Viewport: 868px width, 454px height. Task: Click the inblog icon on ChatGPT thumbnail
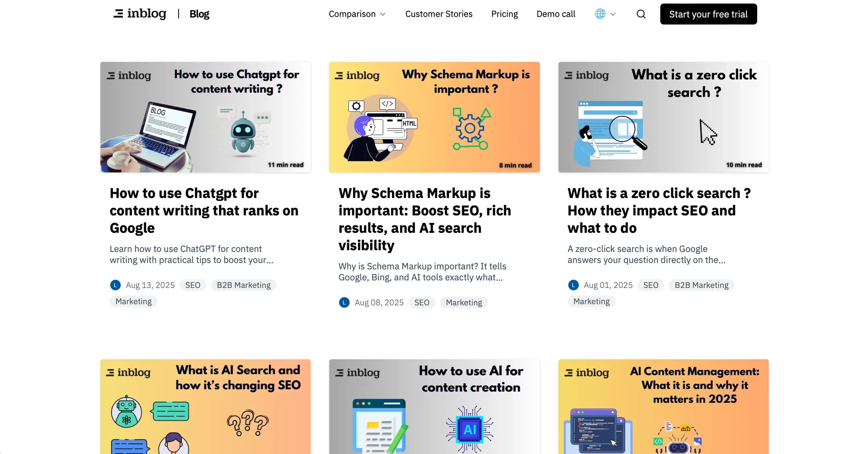click(111, 76)
